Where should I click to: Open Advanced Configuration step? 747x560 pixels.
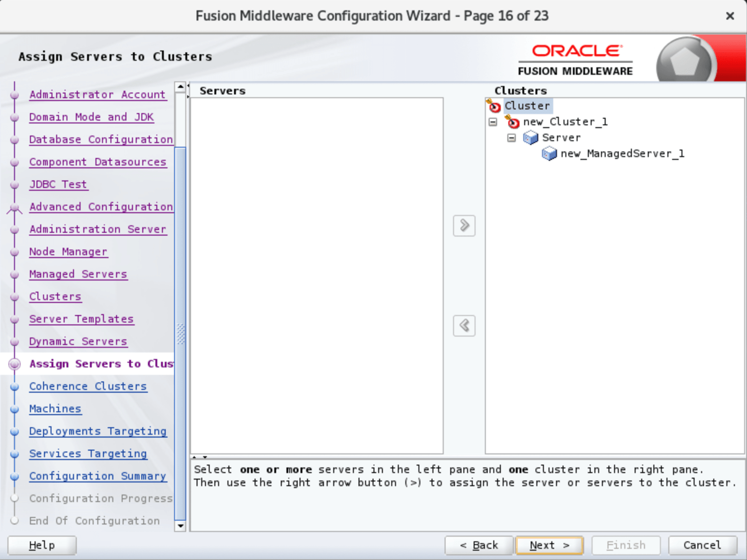tap(101, 207)
